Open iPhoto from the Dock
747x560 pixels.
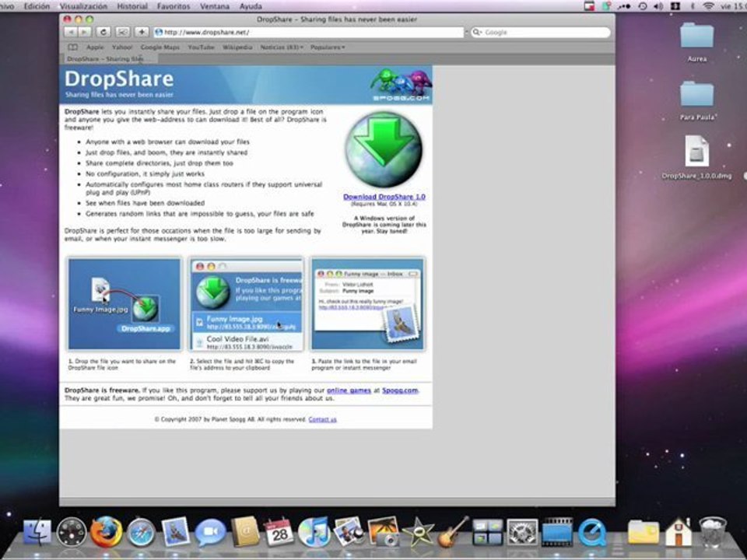tap(349, 531)
